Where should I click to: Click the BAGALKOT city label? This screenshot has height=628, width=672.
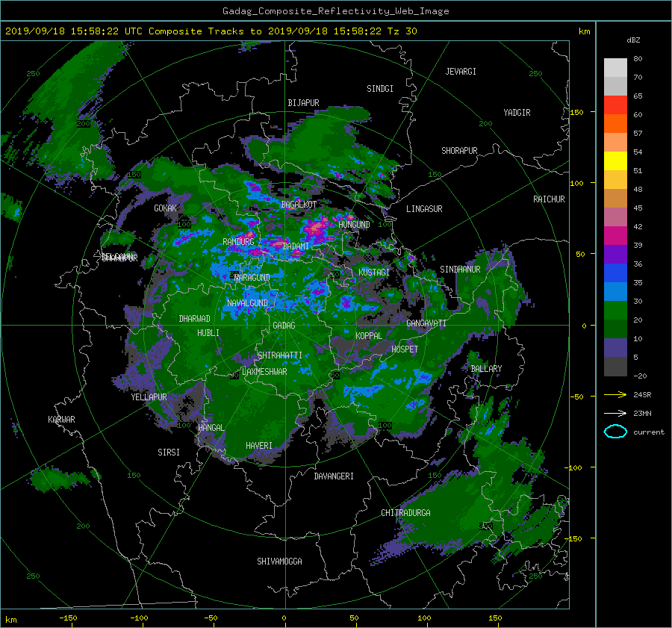tap(299, 205)
